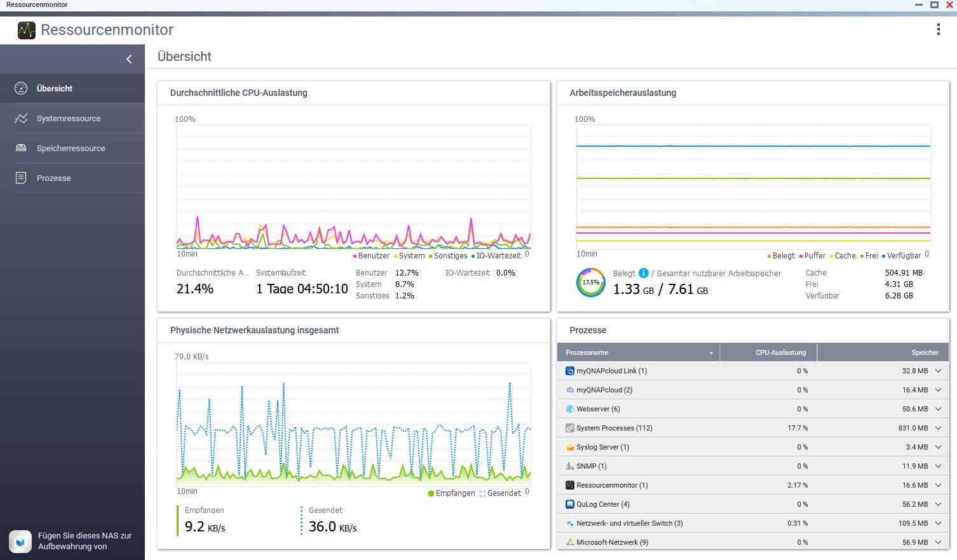Open the Systemressource sidebar item
Image resolution: width=957 pixels, height=560 pixels.
pyautogui.click(x=72, y=118)
